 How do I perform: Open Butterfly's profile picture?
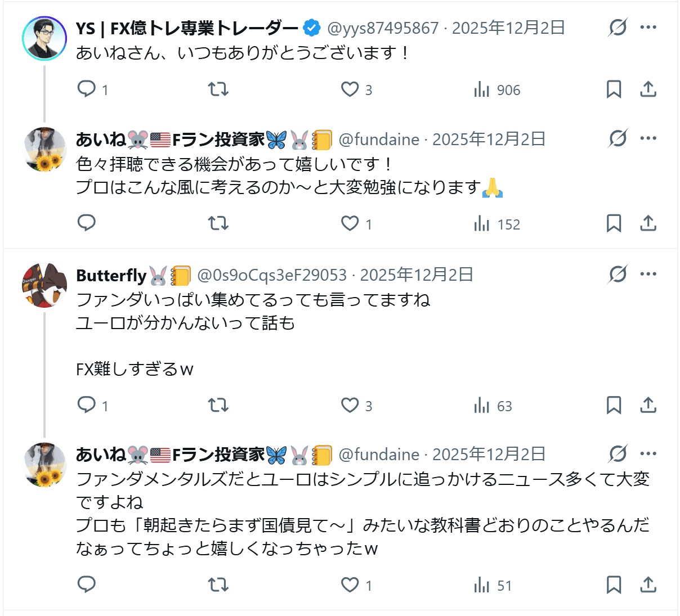point(44,285)
